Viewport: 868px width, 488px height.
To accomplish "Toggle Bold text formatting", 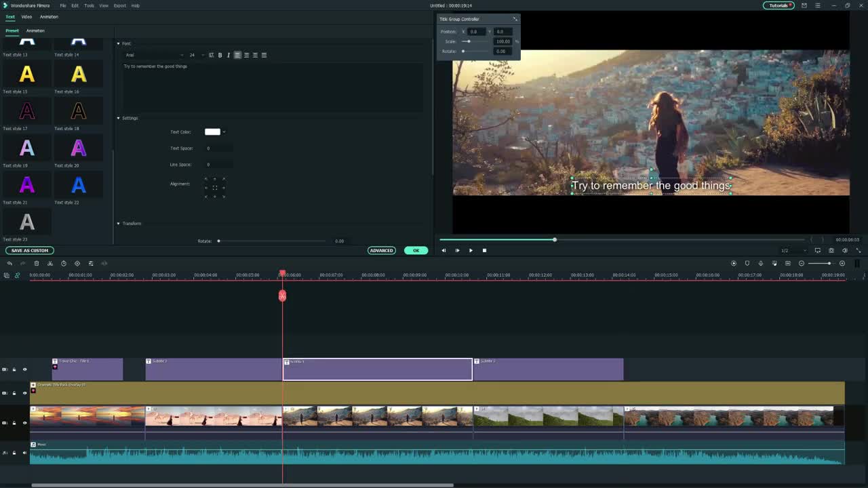I will [220, 55].
